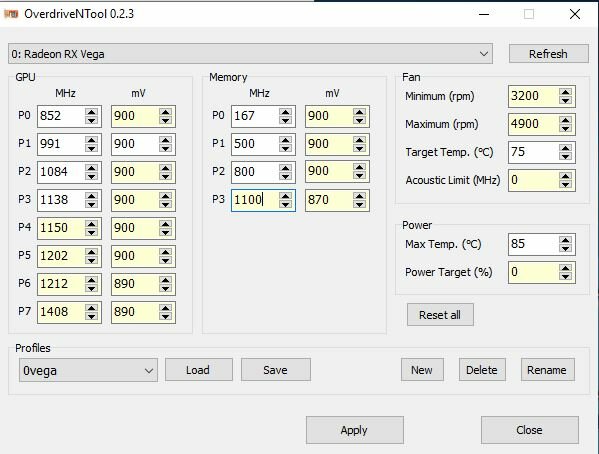Increase GPU P4 MHz value 1150 up arrow
Screen dimensions: 599x454
click(x=92, y=223)
